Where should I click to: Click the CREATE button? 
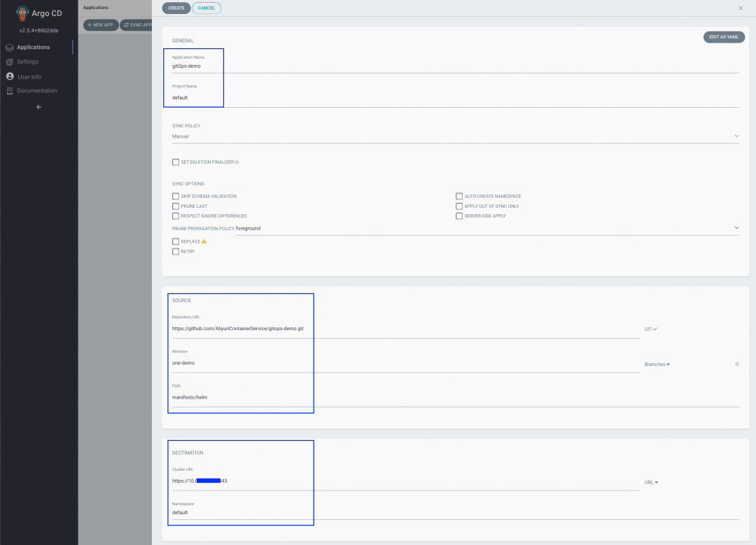click(176, 8)
